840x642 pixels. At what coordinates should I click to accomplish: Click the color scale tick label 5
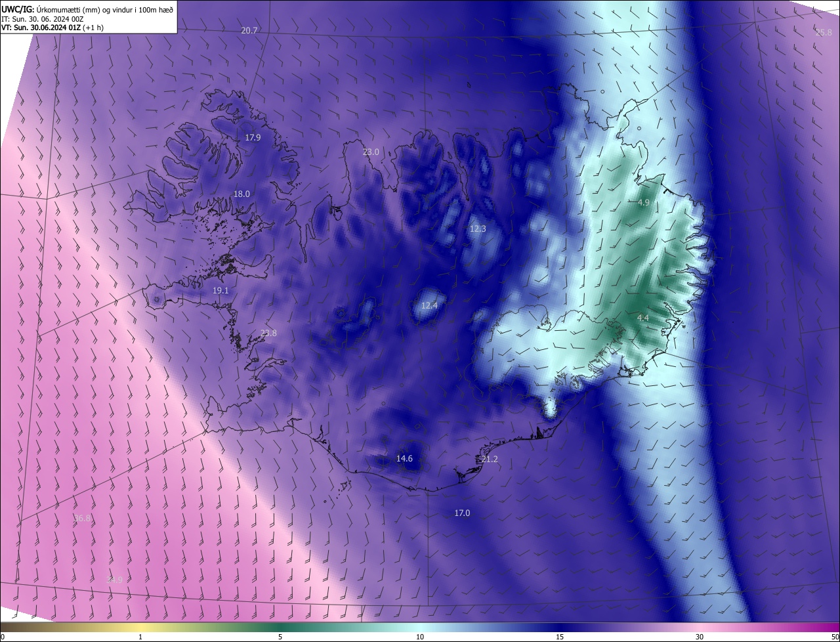point(280,637)
